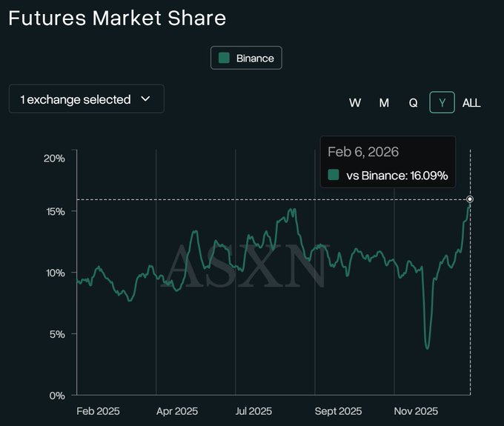Switch to the W weekly timeframe
Screen dimensions: 504x426
[x=355, y=103]
